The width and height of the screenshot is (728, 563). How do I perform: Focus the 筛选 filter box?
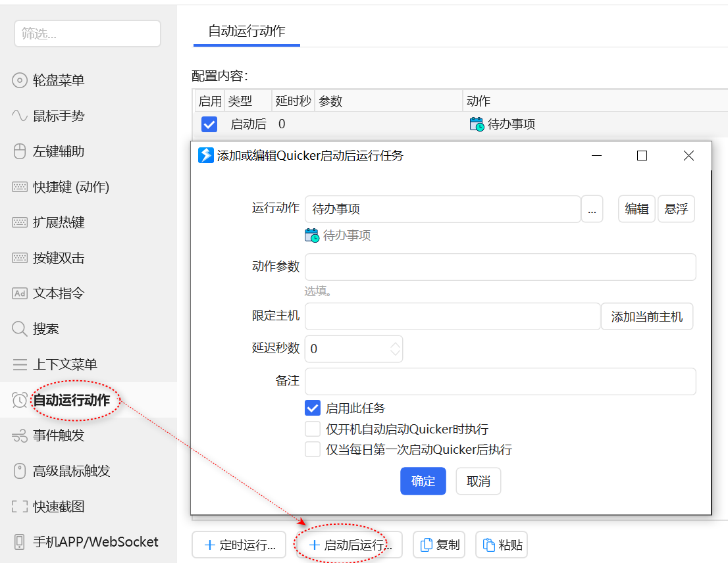[x=88, y=34]
